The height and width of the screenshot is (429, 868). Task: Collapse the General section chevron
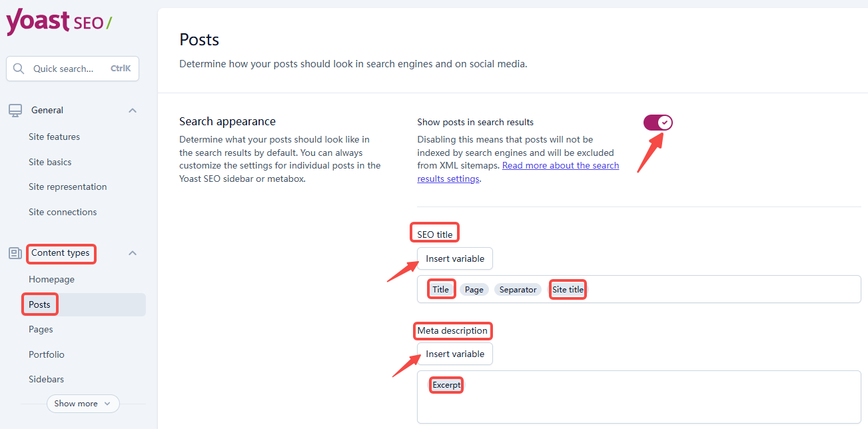132,110
